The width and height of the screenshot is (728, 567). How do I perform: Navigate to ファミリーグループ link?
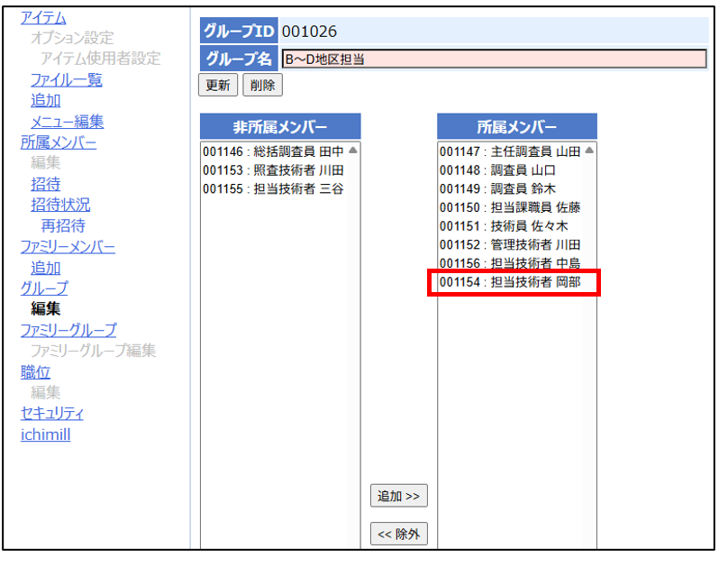pyautogui.click(x=68, y=330)
